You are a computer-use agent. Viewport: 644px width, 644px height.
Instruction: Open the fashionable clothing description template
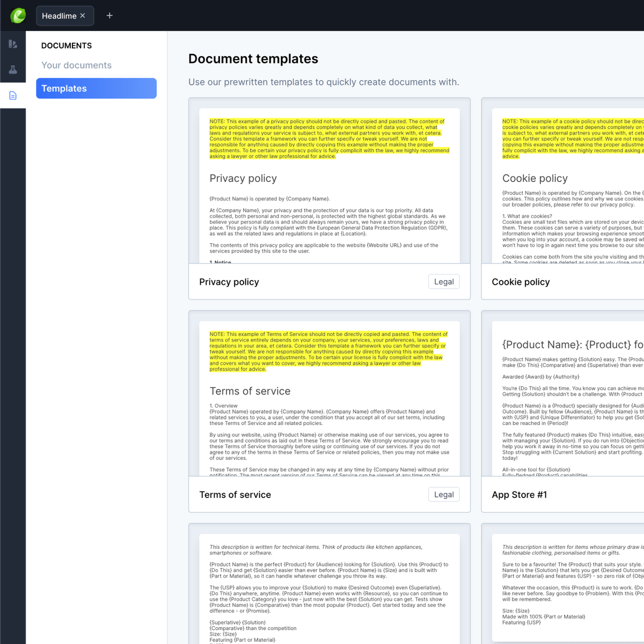[568, 589]
